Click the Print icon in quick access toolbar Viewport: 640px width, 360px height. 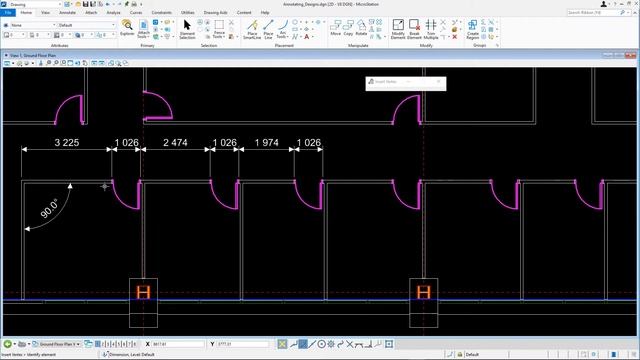tap(134, 4)
